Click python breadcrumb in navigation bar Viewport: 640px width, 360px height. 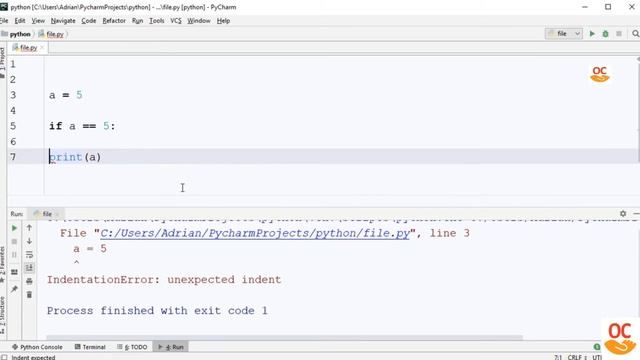coord(16,34)
